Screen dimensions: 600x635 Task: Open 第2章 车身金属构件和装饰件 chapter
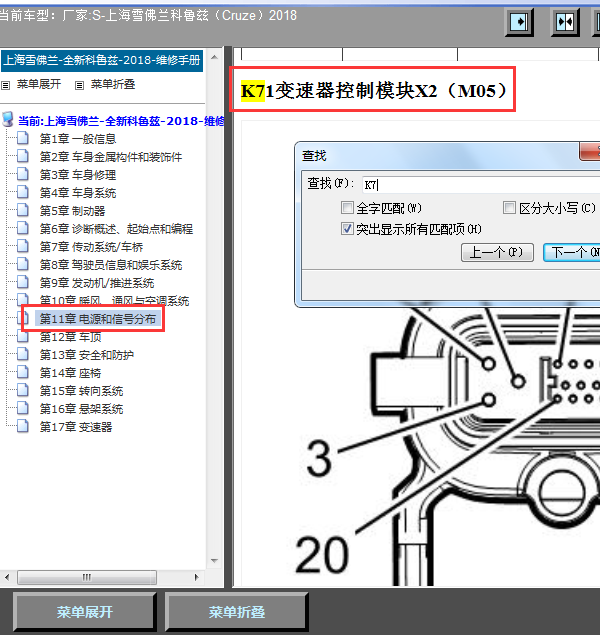tap(111, 157)
